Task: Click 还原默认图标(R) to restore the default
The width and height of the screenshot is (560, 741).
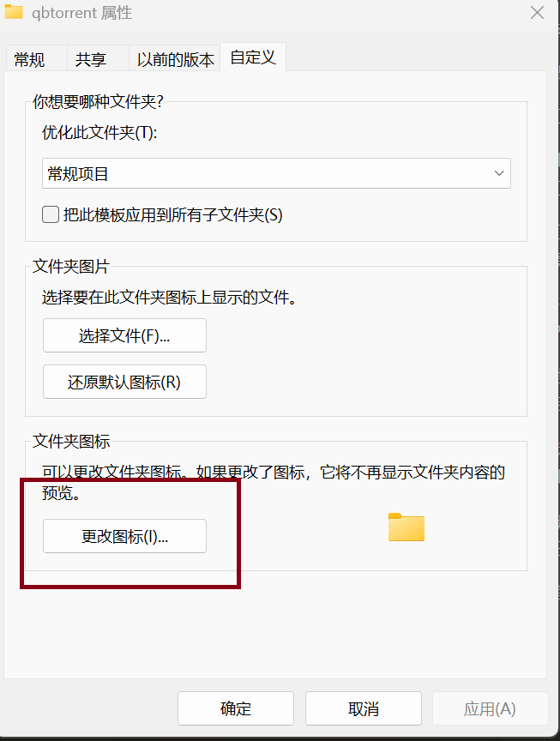Action: [124, 382]
